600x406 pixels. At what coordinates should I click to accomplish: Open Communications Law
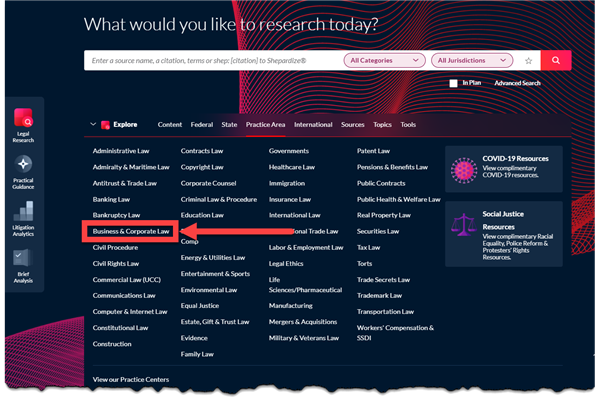click(124, 296)
